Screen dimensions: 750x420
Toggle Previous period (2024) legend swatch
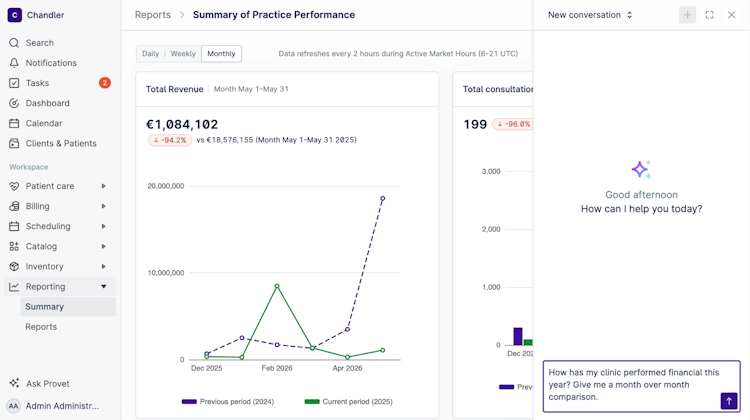pyautogui.click(x=189, y=401)
